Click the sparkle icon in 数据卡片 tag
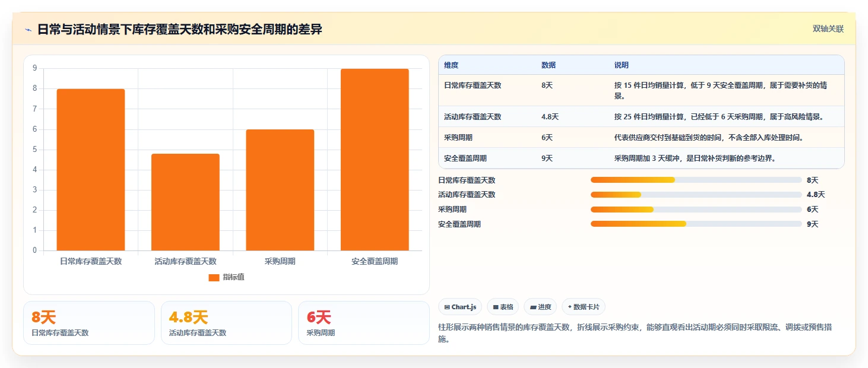The width and height of the screenshot is (868, 368). click(570, 307)
